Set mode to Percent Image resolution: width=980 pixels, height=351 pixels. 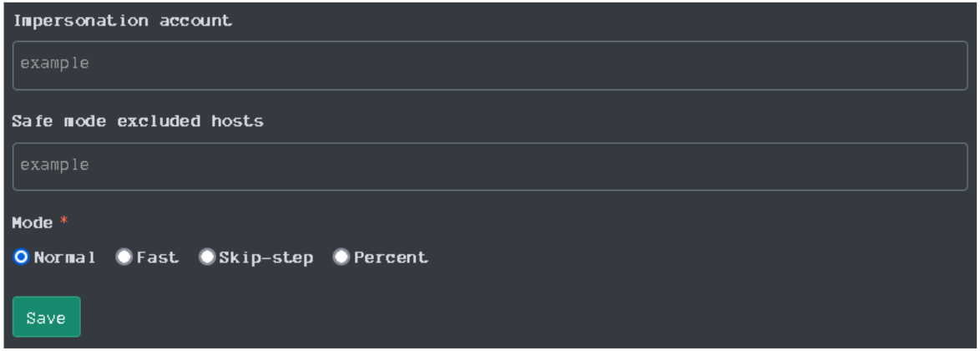[x=341, y=257]
